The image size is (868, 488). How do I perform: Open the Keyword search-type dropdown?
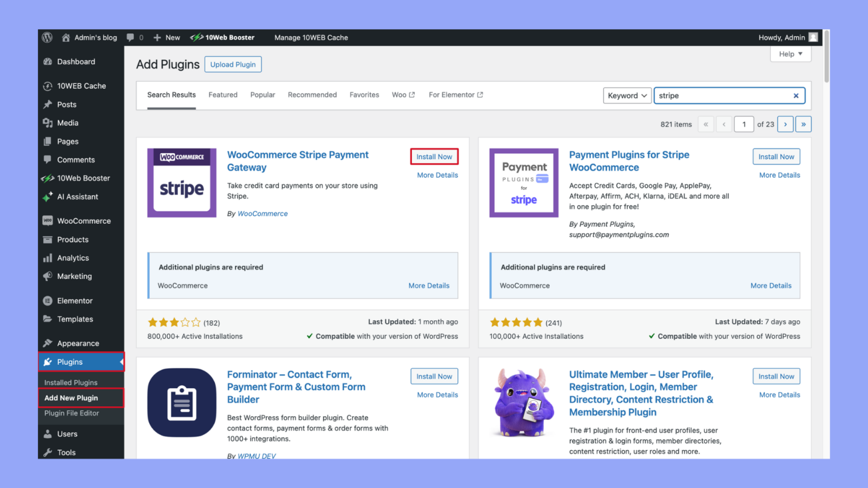627,95
